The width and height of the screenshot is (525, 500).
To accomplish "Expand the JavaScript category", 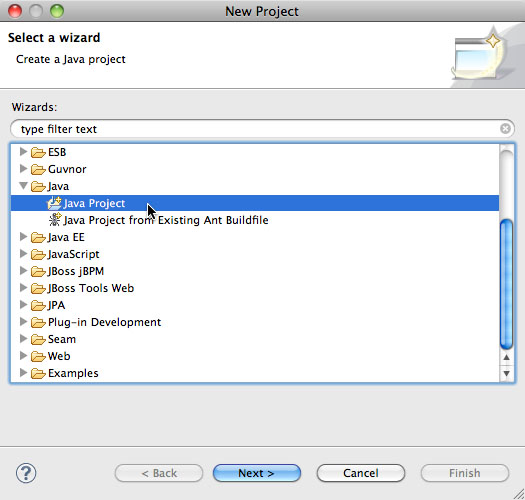I will coord(23,254).
